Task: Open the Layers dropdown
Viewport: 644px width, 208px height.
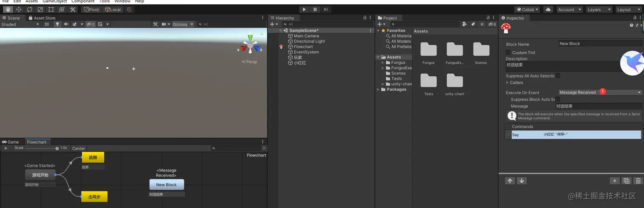Action: [x=598, y=9]
